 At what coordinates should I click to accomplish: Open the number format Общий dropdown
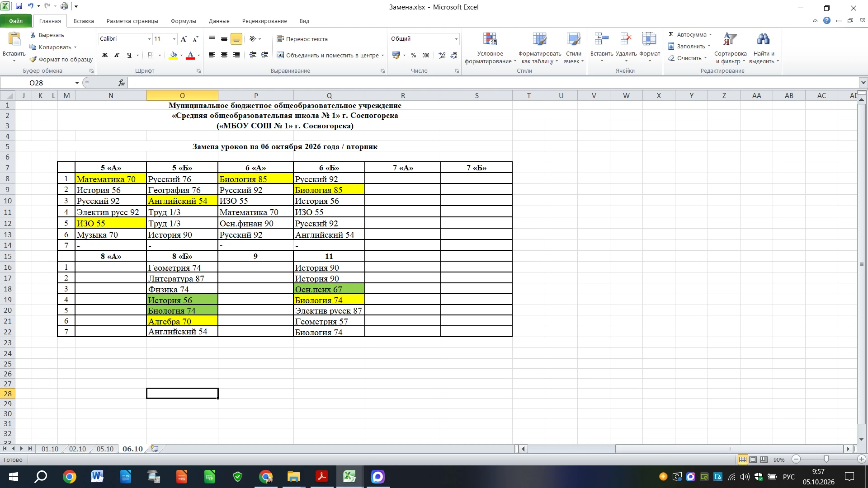click(456, 39)
